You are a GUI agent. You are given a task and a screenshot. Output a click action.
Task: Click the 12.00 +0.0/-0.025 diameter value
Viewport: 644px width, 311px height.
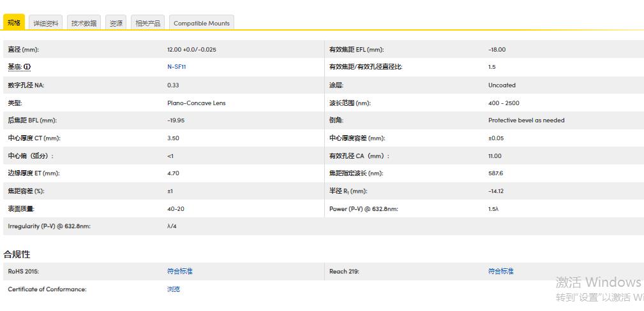[191, 50]
